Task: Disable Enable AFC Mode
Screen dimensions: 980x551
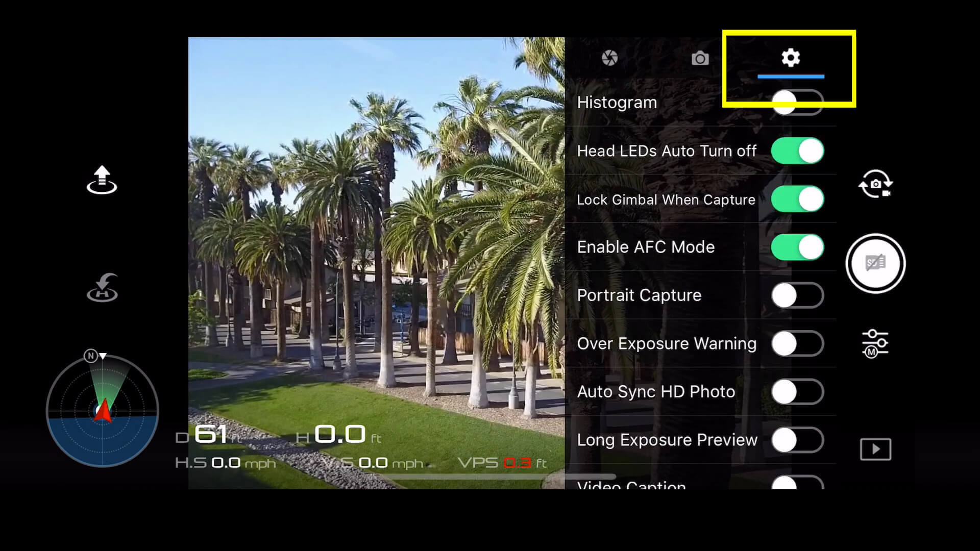Action: 798,247
